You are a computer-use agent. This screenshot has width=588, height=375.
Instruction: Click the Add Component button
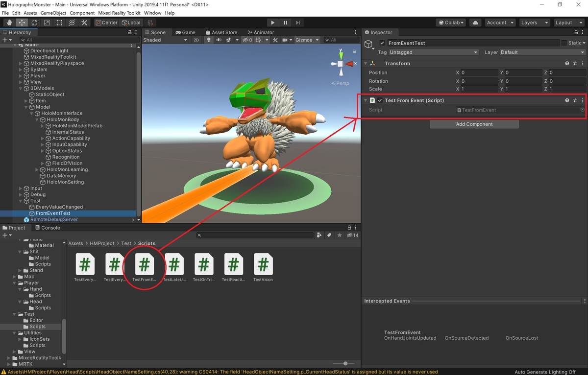click(474, 124)
